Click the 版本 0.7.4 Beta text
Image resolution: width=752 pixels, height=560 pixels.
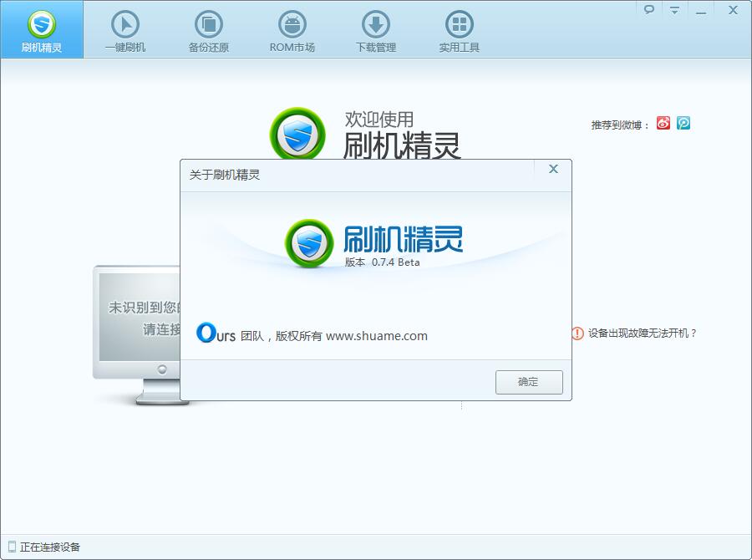[382, 262]
